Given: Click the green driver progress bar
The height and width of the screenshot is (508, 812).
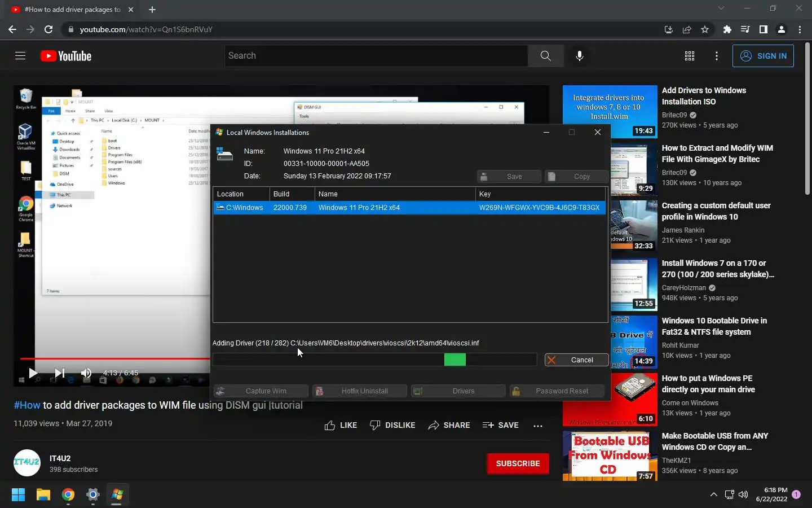Looking at the screenshot, I should pos(455,360).
